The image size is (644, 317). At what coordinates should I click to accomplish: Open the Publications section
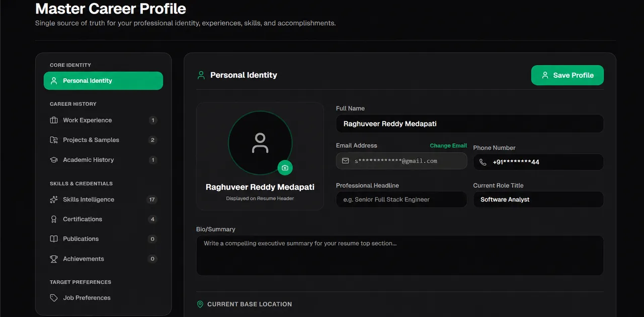click(103, 239)
